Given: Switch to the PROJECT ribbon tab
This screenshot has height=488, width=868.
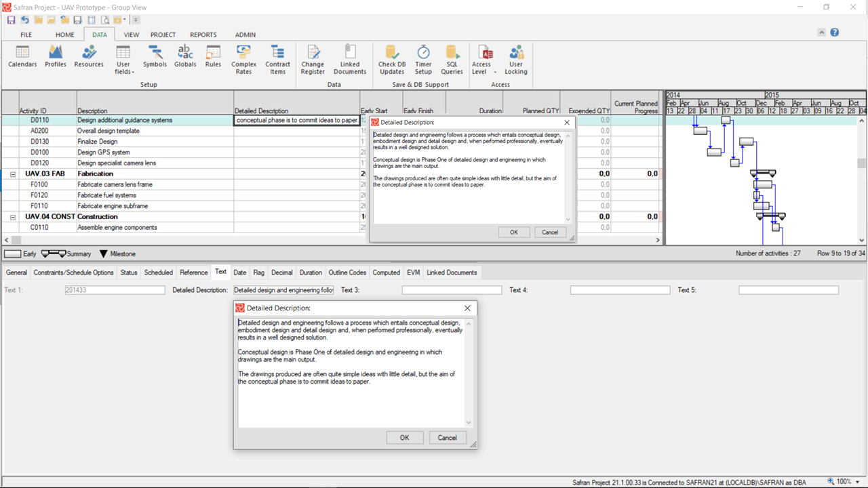Looking at the screenshot, I should 163,35.
